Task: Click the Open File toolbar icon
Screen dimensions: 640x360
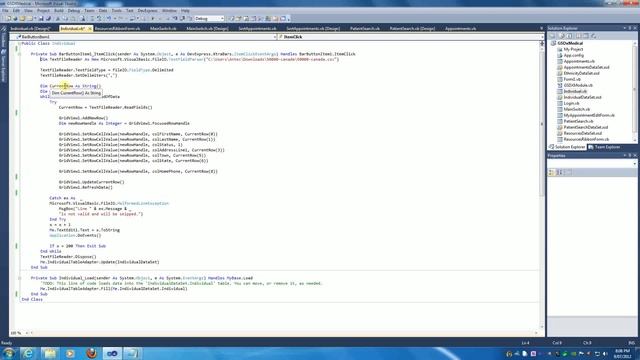Action: point(23,18)
